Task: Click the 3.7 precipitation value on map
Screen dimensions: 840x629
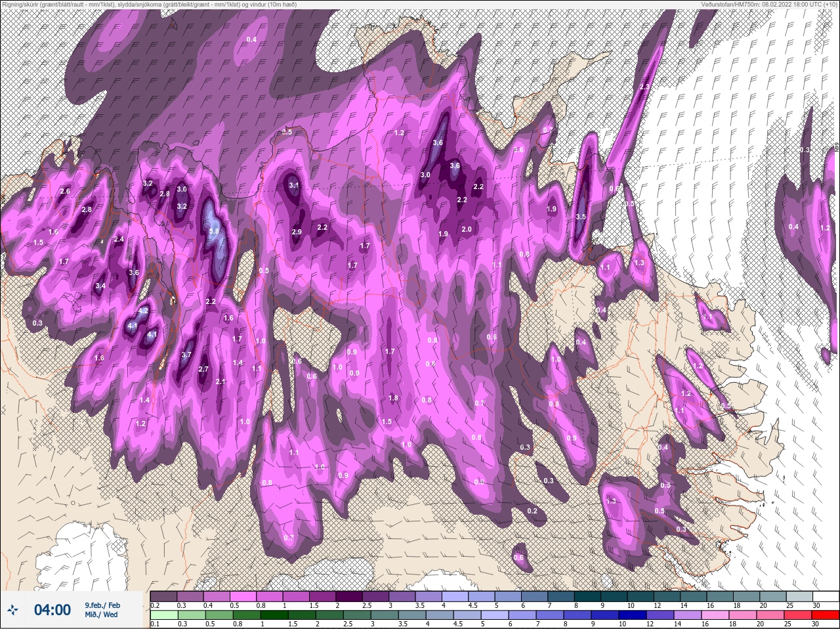Action: (x=186, y=355)
